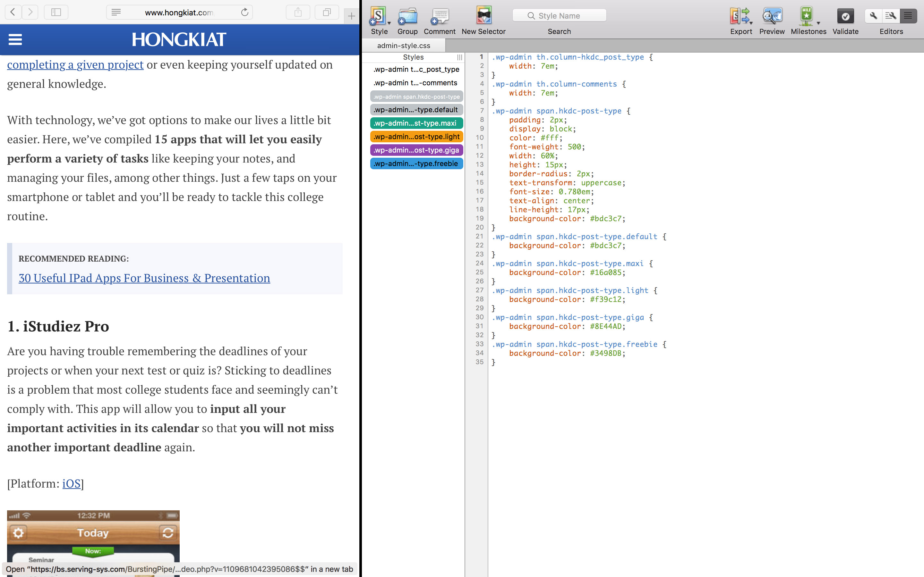Expand the .wp-admin...t-type.default style
This screenshot has height=577, width=924.
[x=415, y=110]
